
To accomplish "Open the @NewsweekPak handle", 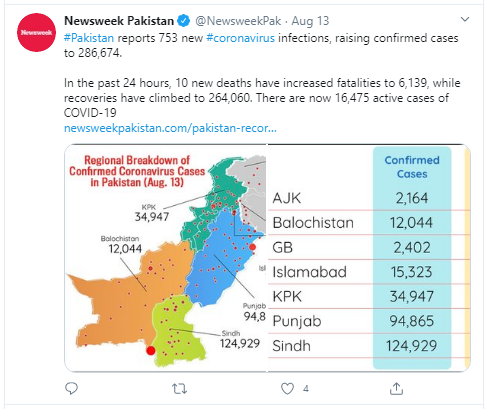I will coord(238,21).
